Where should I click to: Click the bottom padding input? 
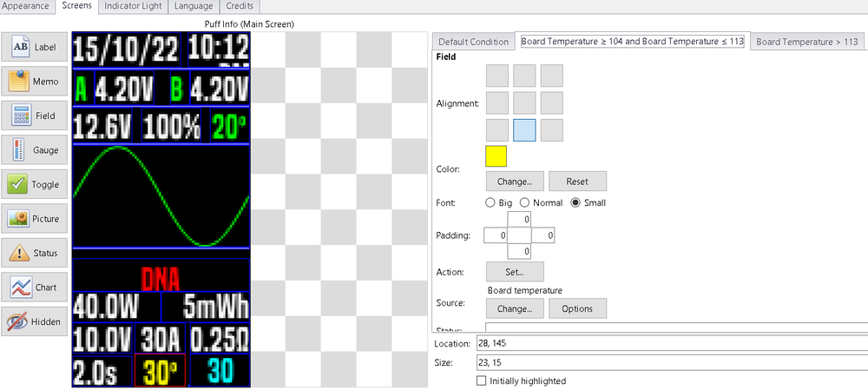point(519,252)
